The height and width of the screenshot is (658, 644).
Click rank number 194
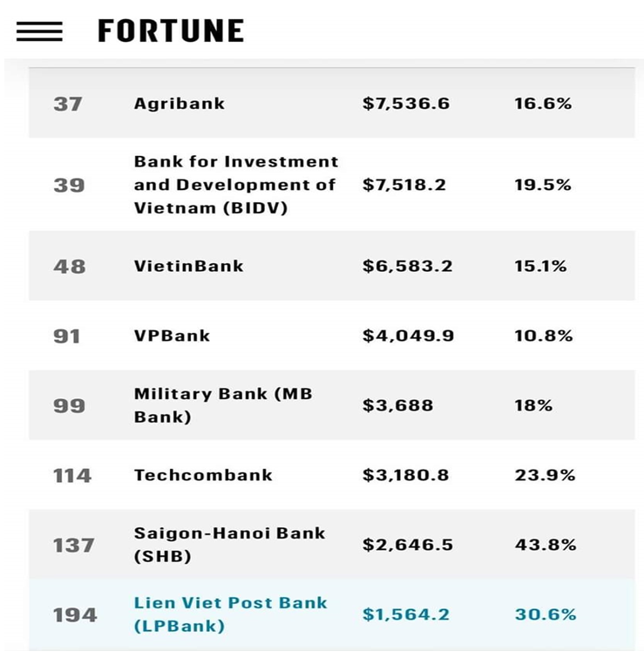point(75,615)
